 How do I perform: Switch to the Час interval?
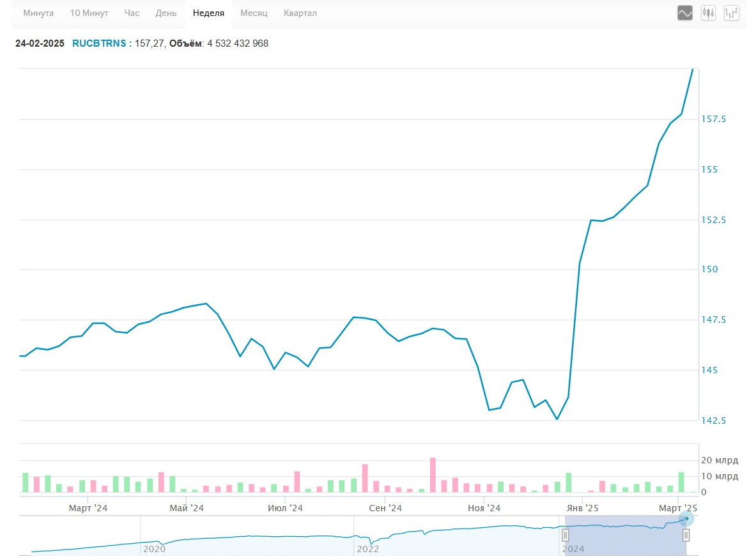coord(132,13)
